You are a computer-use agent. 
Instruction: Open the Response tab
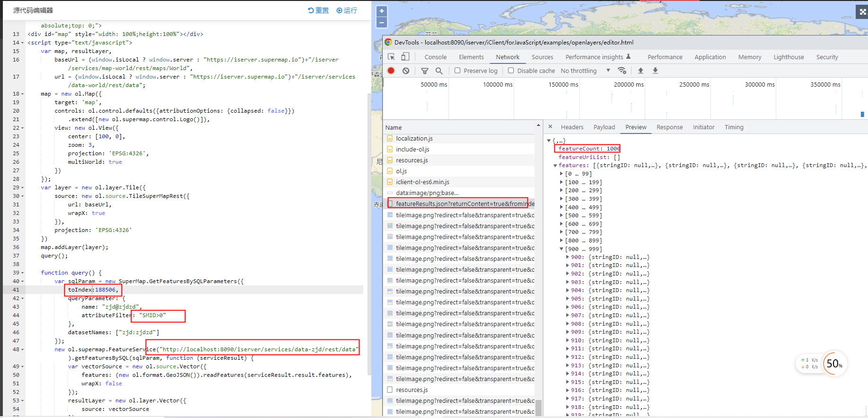669,127
